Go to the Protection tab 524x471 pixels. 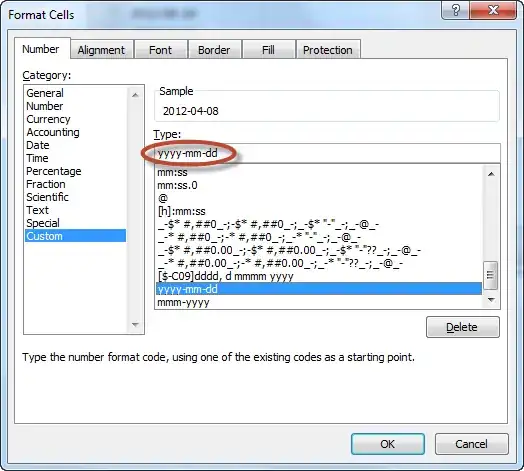(x=328, y=50)
